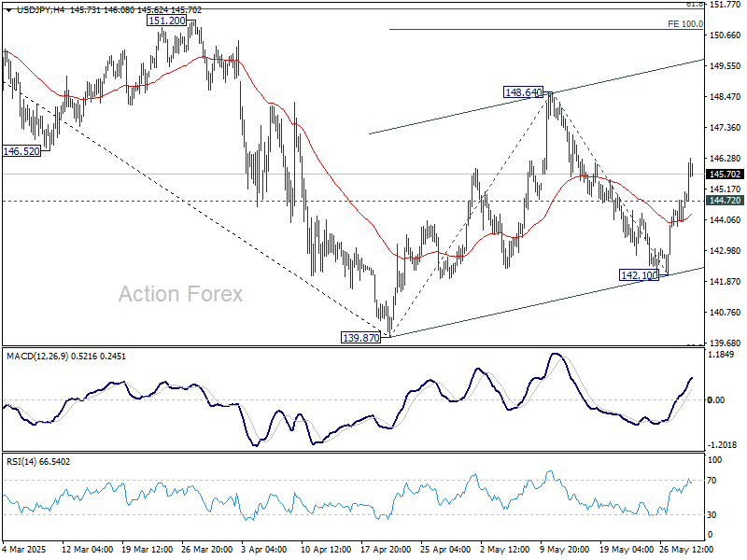The width and height of the screenshot is (747, 560).
Task: Click the RSI(14) 66.5402 indicator title
Action: (x=38, y=462)
